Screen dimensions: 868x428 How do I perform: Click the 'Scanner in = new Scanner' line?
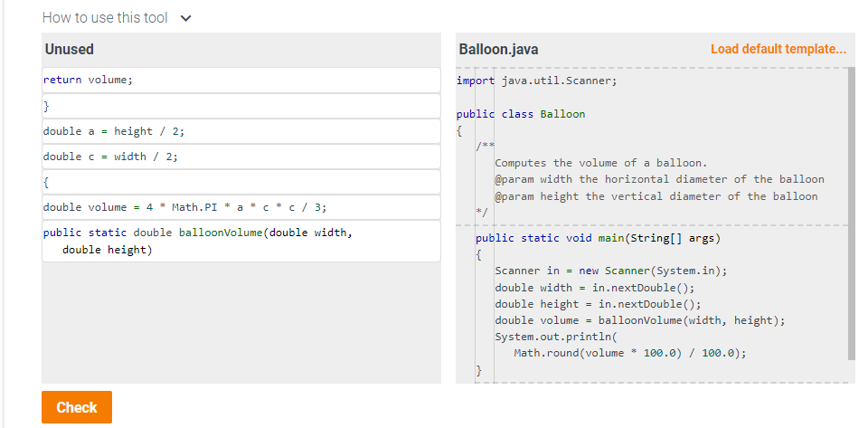point(610,271)
